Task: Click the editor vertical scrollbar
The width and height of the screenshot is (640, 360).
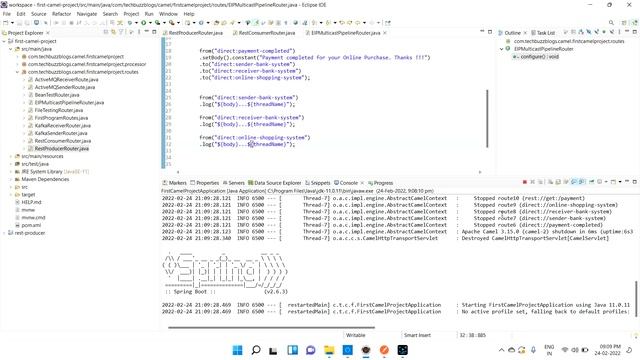Action: (x=487, y=118)
